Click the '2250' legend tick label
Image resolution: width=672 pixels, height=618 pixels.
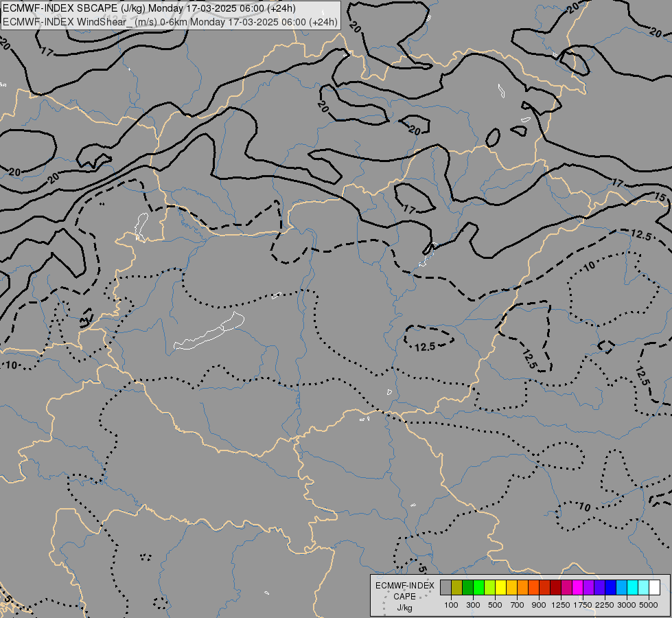coord(605,605)
